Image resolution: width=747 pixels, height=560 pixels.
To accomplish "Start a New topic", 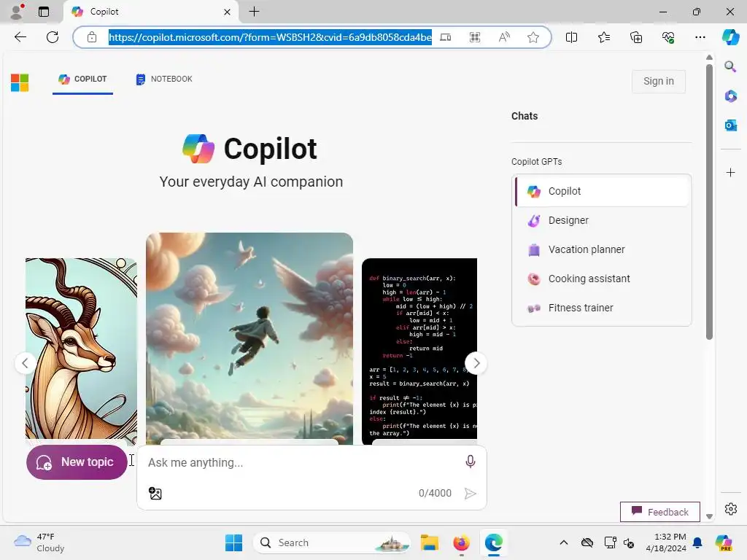I will tap(77, 462).
